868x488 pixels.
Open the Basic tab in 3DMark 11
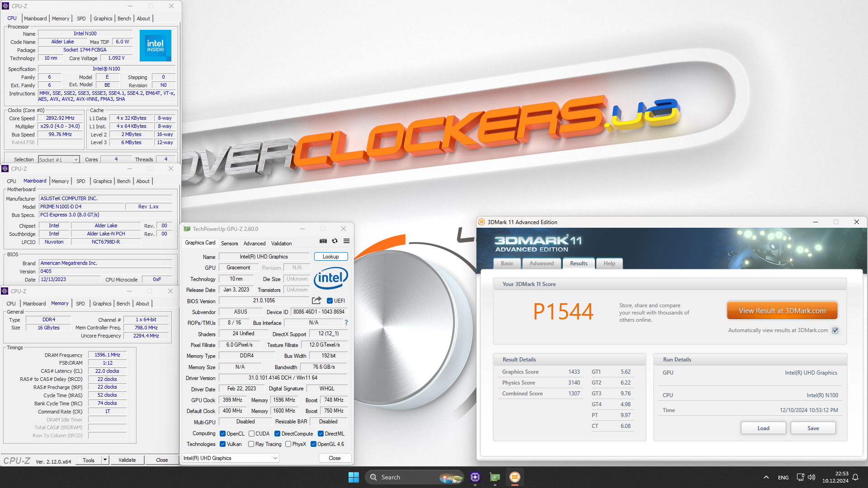tap(507, 263)
